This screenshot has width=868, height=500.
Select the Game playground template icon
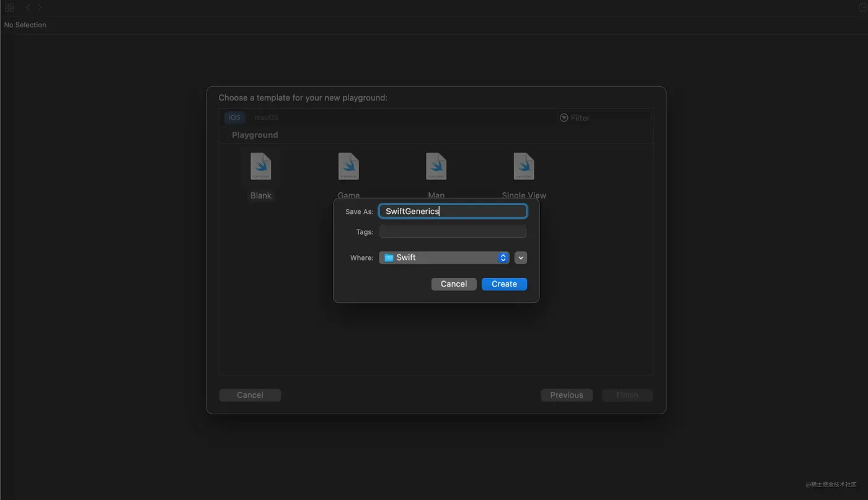pyautogui.click(x=348, y=166)
